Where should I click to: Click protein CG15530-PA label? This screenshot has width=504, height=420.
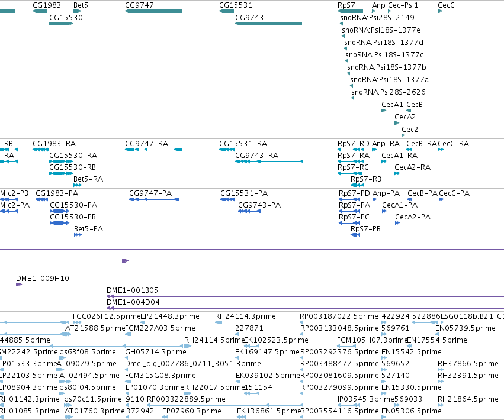coord(73,205)
